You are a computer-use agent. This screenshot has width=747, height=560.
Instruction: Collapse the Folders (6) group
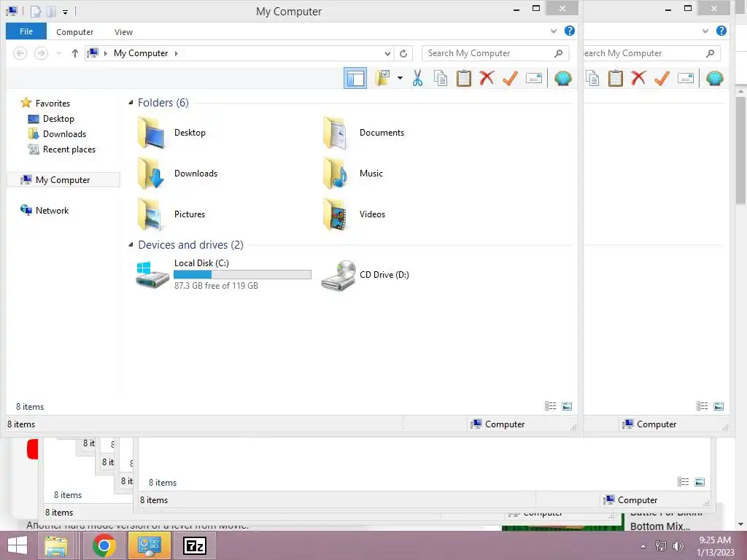(131, 102)
